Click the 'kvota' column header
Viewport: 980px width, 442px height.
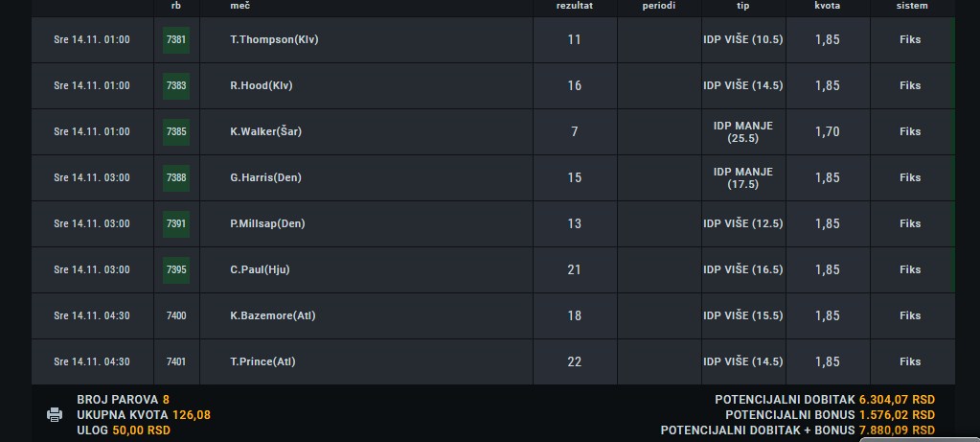827,6
